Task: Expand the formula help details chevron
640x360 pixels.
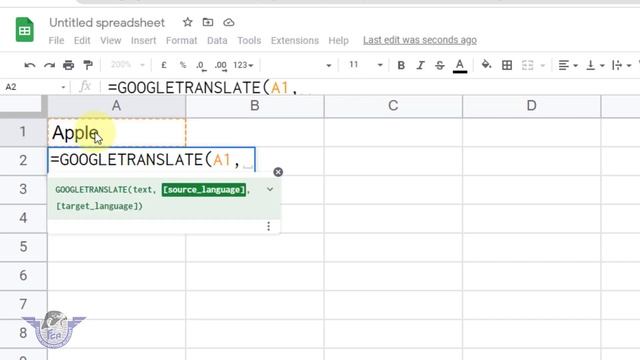Action: click(270, 189)
